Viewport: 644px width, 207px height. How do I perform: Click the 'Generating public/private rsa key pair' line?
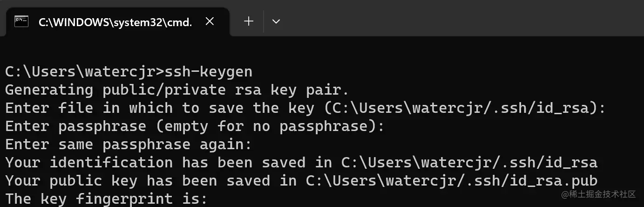tap(176, 90)
